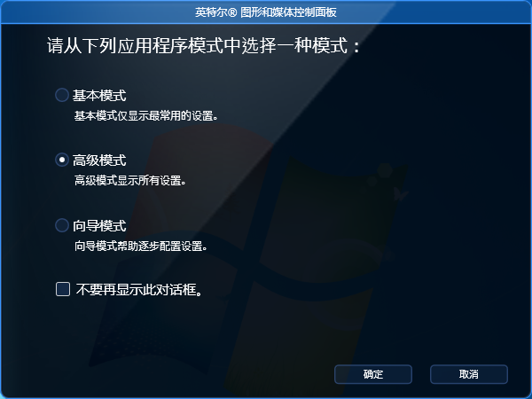The image size is (532, 399).
Task: Enable the 不要再显示此对话框 checkbox
Action: [x=63, y=289]
